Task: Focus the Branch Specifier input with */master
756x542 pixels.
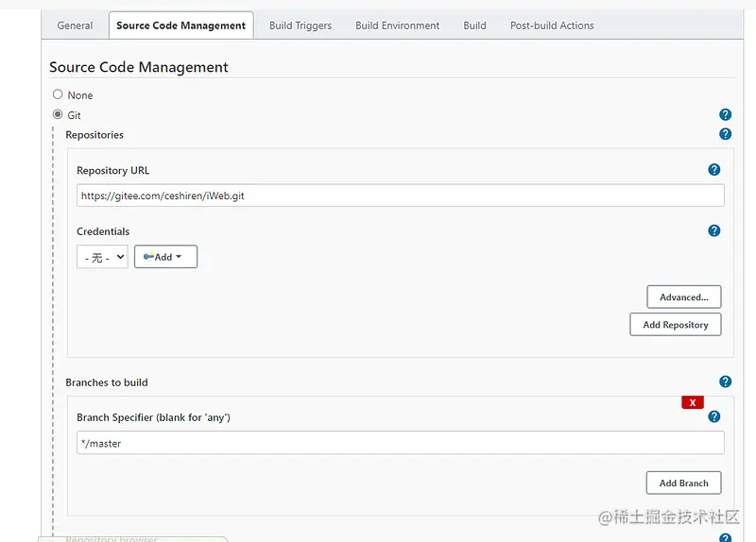Action: point(400,443)
